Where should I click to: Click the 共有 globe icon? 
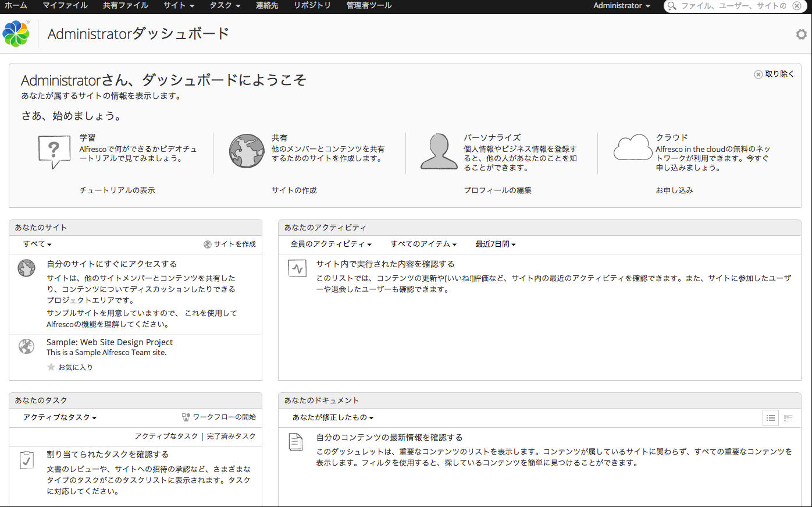247,151
